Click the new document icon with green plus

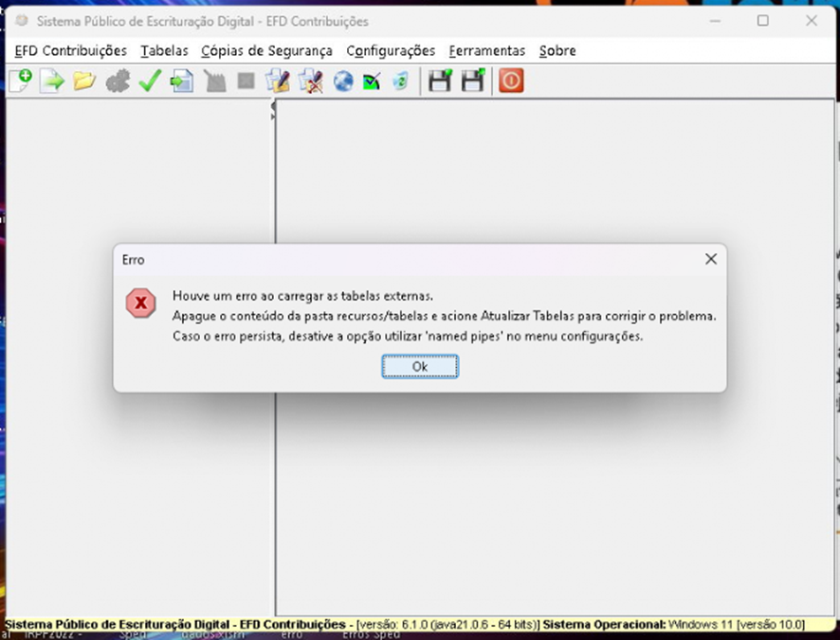coord(20,82)
